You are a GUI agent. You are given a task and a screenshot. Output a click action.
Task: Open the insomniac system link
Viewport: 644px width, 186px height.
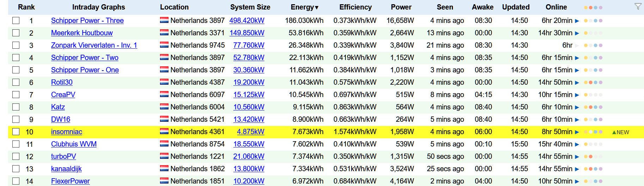click(67, 132)
